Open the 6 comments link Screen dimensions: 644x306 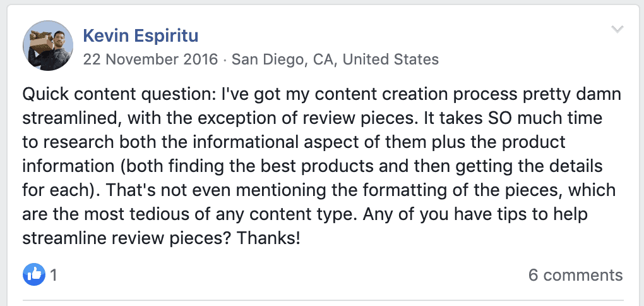point(575,276)
